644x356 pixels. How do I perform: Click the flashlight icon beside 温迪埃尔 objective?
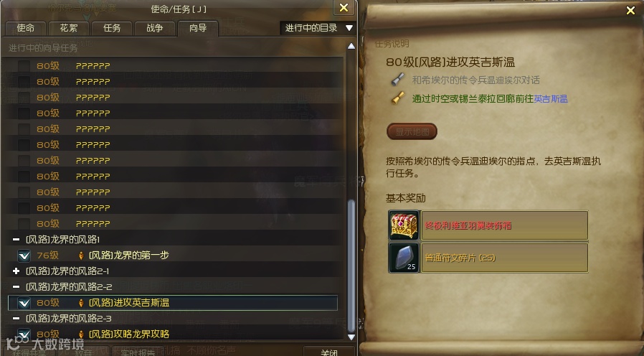coord(397,80)
